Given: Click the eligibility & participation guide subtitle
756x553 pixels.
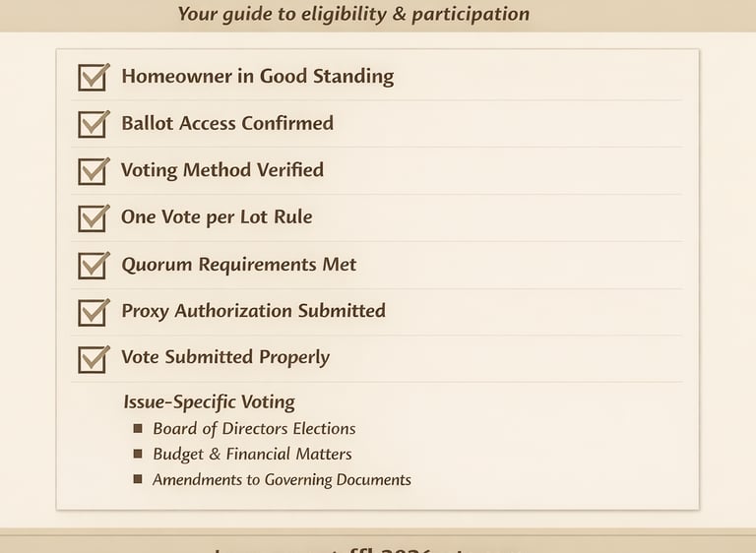Looking at the screenshot, I should click(353, 14).
